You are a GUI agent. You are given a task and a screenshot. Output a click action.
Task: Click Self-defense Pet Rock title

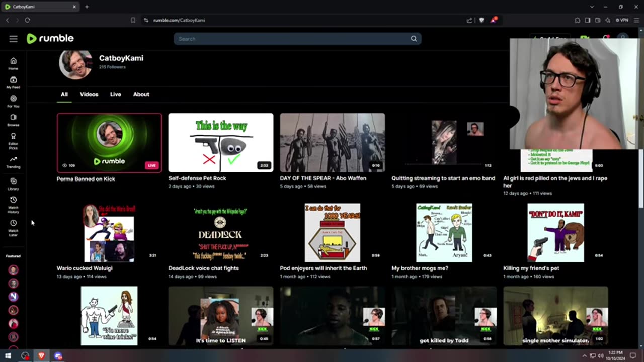click(x=197, y=178)
